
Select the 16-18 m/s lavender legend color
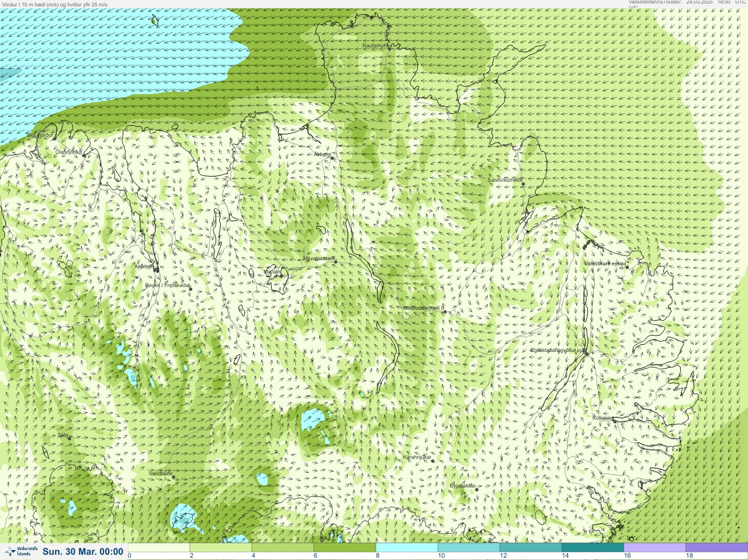click(x=654, y=548)
